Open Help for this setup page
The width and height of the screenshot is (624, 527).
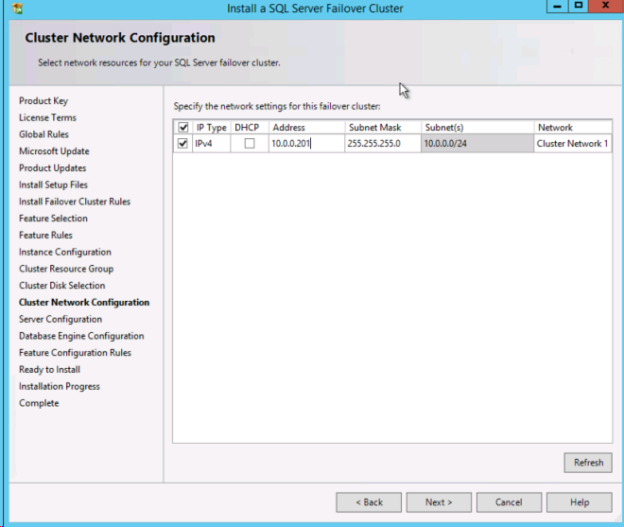pyautogui.click(x=579, y=502)
